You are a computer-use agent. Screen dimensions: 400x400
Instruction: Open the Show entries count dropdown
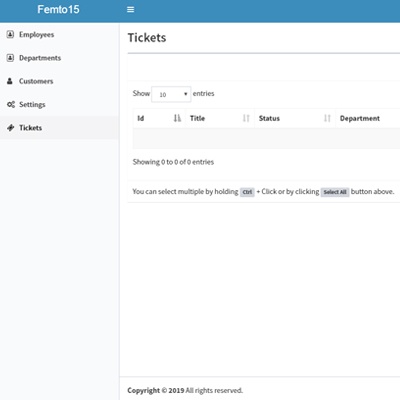pyautogui.click(x=171, y=94)
